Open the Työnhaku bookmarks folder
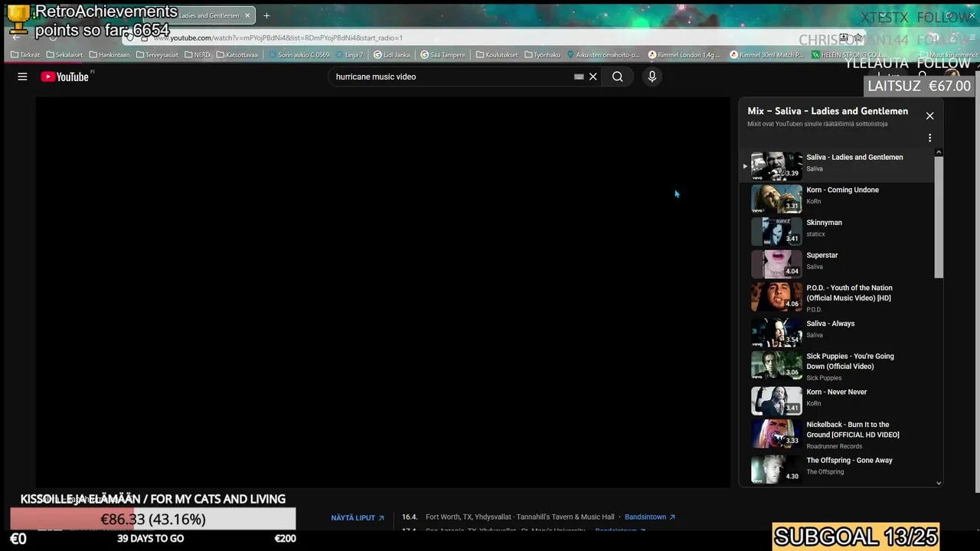The height and width of the screenshot is (551, 980). [x=544, y=55]
